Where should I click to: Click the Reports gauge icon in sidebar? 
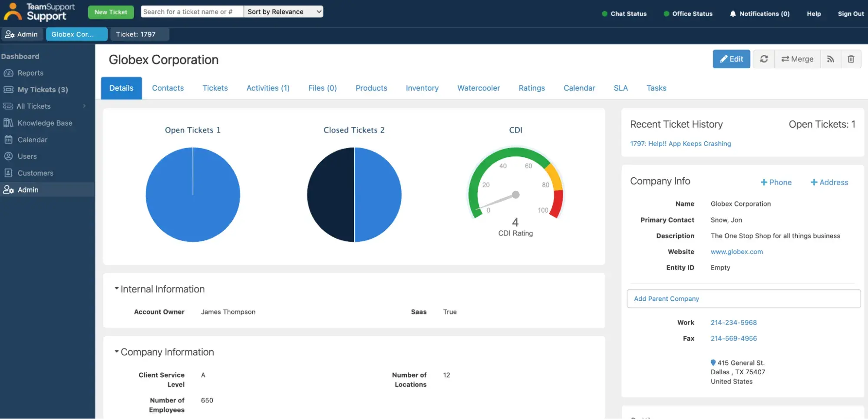tap(8, 73)
